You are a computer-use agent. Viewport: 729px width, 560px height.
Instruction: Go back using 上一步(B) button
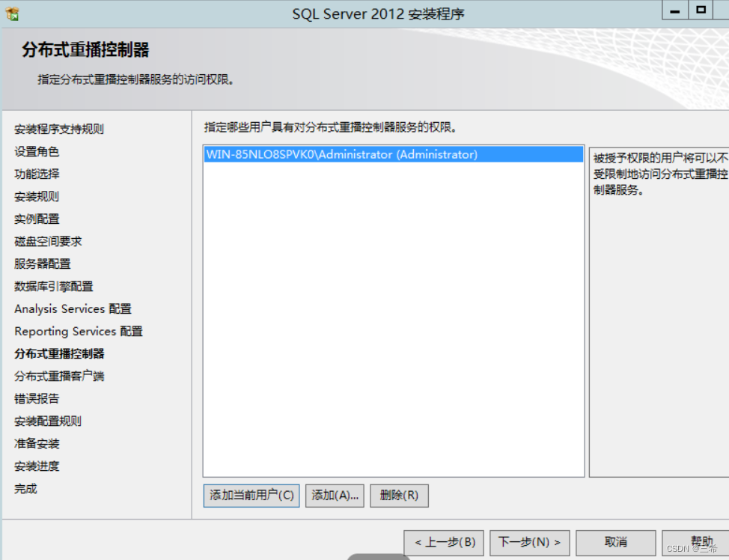[443, 542]
